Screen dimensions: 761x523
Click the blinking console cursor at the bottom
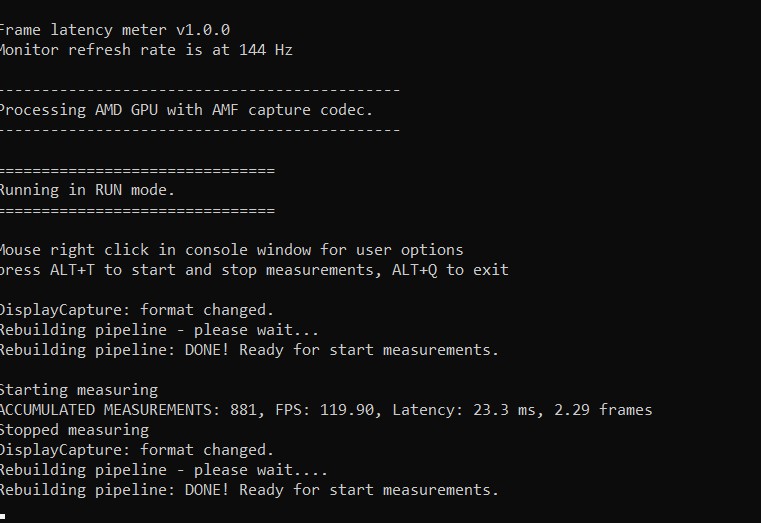[2, 516]
